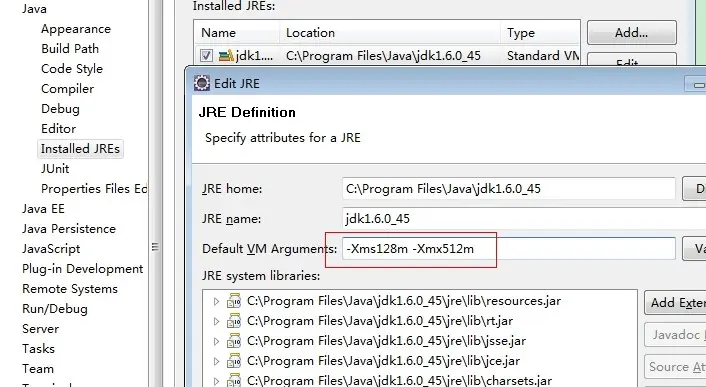706x387 pixels.
Task: Open the Tasks preferences category
Action: [x=38, y=349]
